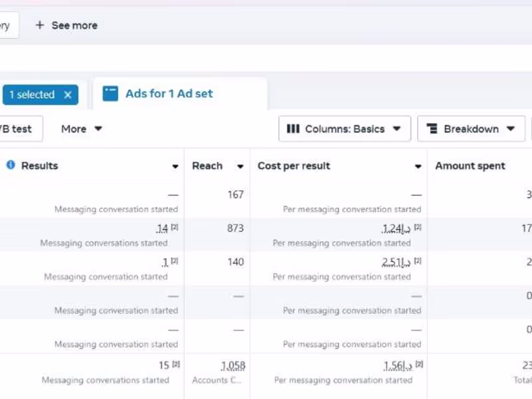Click the funnel icon in Breakdown control
The image size is (532, 399).
pyautogui.click(x=434, y=128)
